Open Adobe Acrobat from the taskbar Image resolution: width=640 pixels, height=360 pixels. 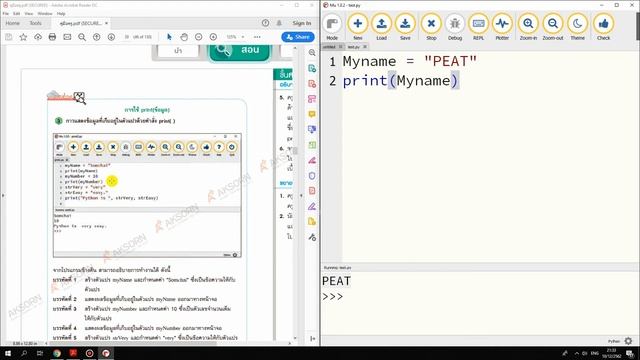click(73, 353)
